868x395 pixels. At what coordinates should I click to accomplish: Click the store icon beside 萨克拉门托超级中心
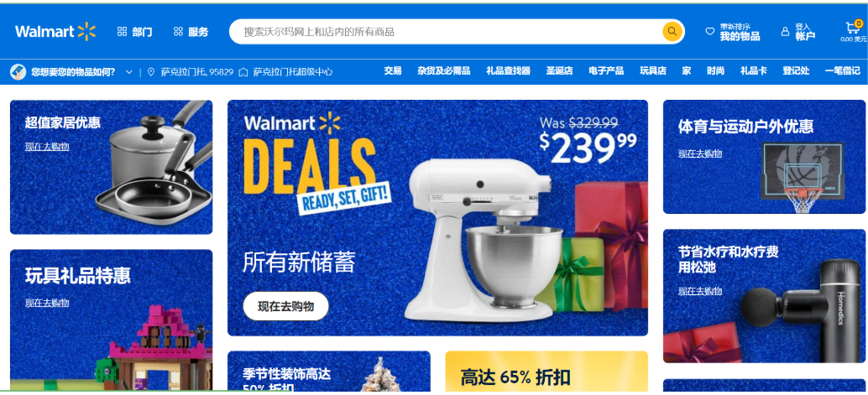[x=243, y=72]
